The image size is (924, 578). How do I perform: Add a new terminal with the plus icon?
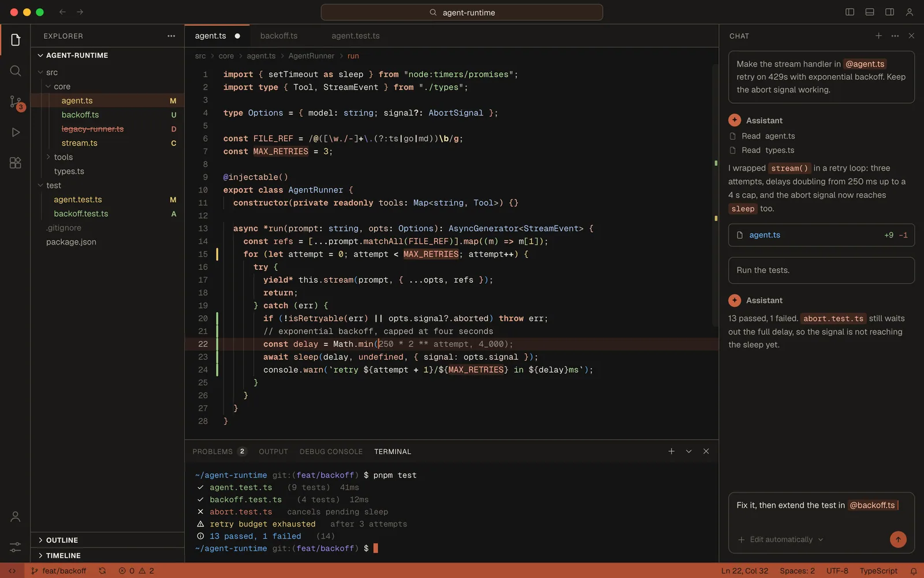[671, 451]
